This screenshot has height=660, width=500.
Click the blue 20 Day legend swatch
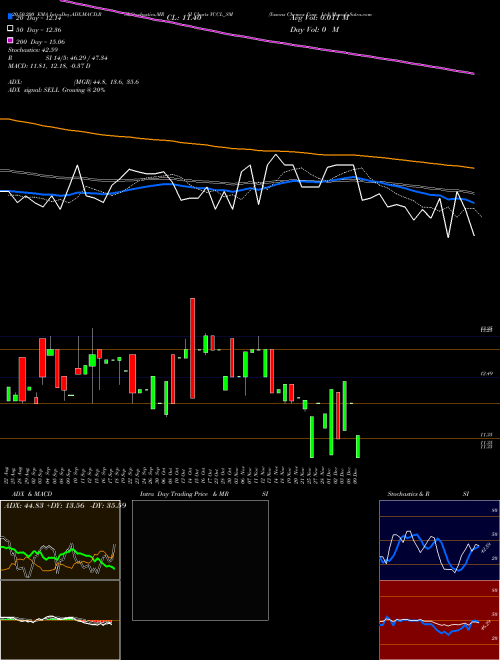point(11,17)
